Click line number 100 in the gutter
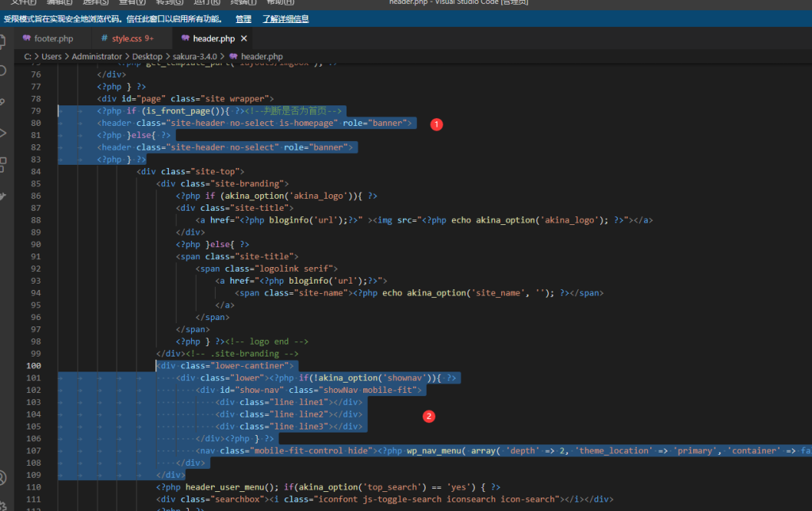This screenshot has width=812, height=511. (34, 365)
